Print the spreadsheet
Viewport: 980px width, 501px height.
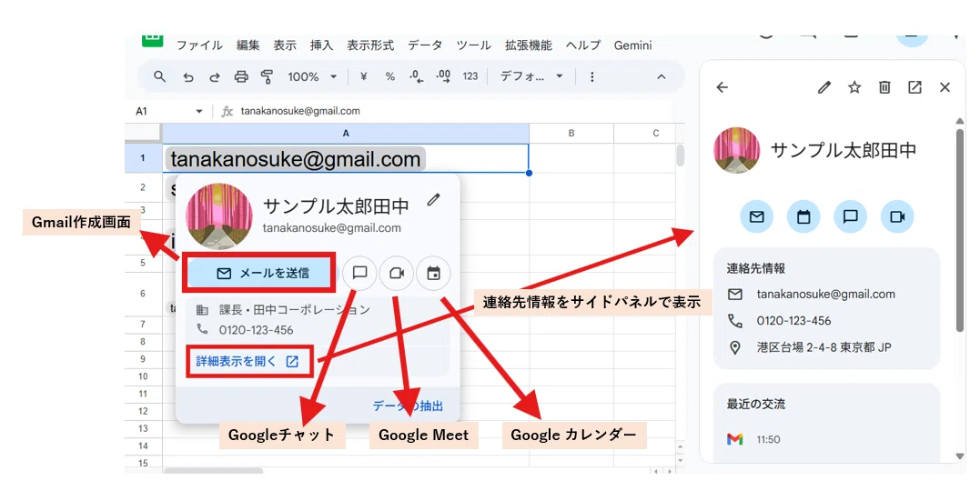coord(241,77)
